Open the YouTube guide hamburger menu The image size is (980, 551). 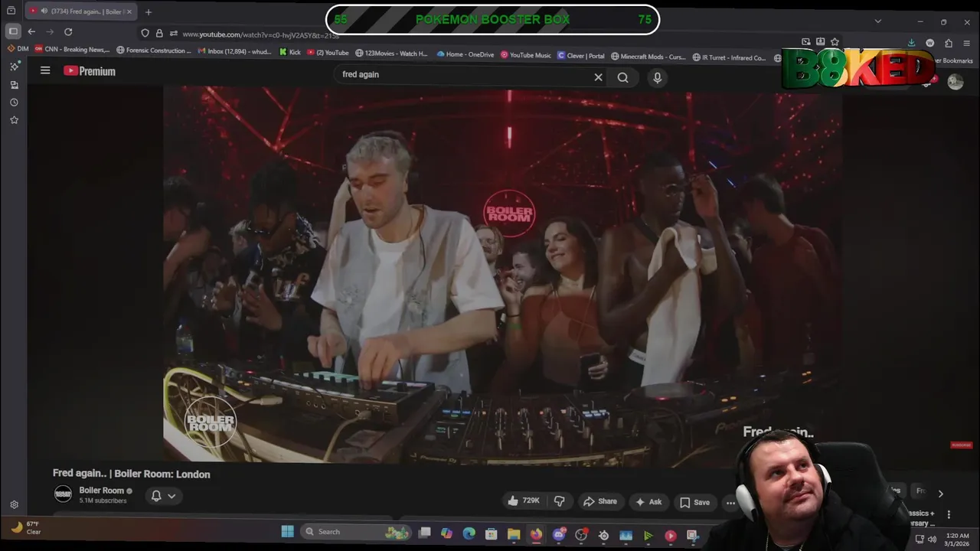click(45, 70)
